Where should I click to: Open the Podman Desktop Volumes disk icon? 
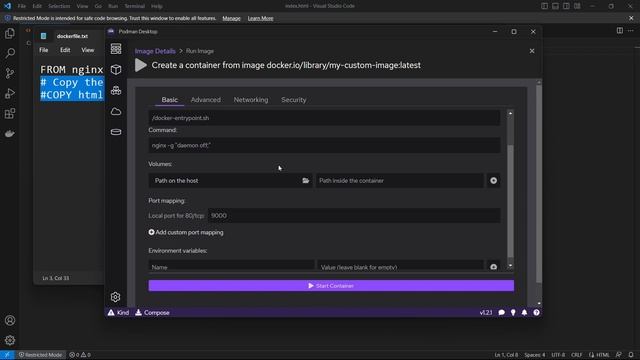tap(116, 132)
